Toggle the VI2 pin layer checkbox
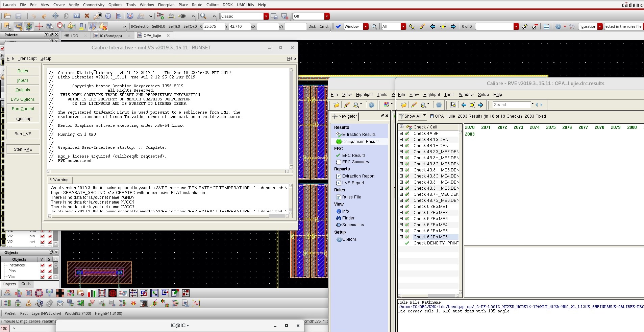Screen dimensions: 644x332 [43, 236]
